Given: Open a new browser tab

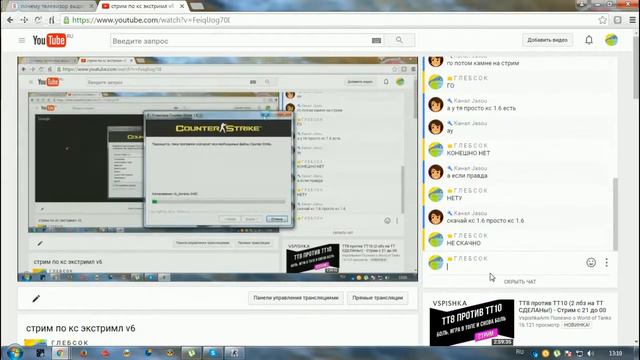Looking at the screenshot, I should [x=197, y=6].
